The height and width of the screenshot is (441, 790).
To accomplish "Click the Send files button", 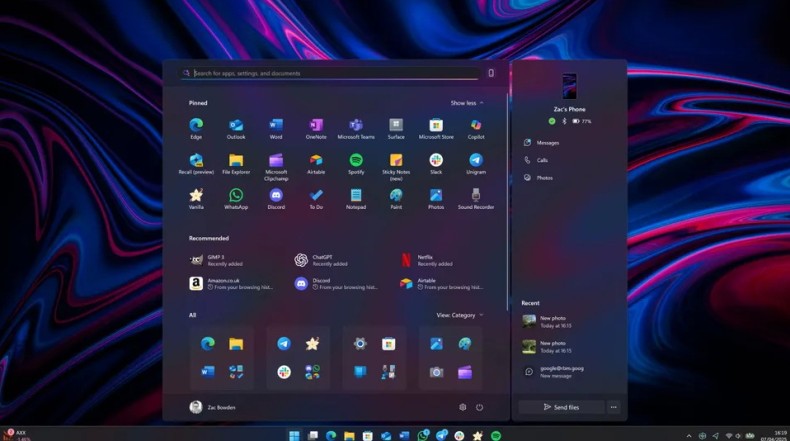I will (561, 407).
